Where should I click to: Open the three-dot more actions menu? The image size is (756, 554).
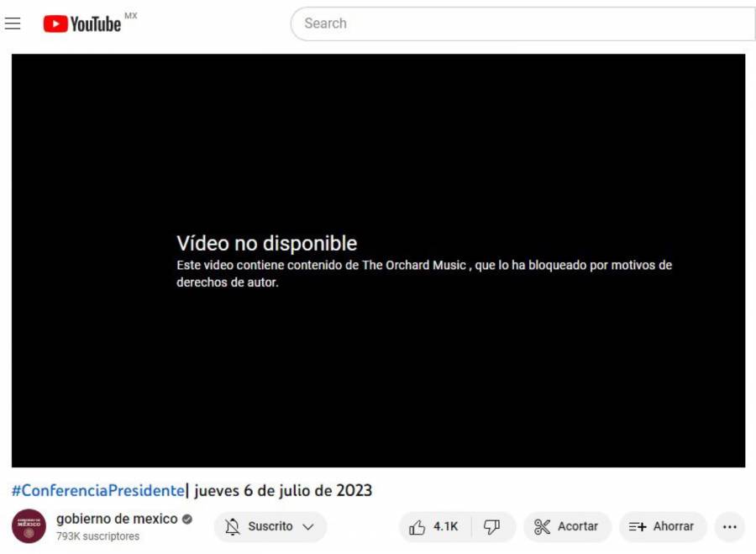point(730,526)
